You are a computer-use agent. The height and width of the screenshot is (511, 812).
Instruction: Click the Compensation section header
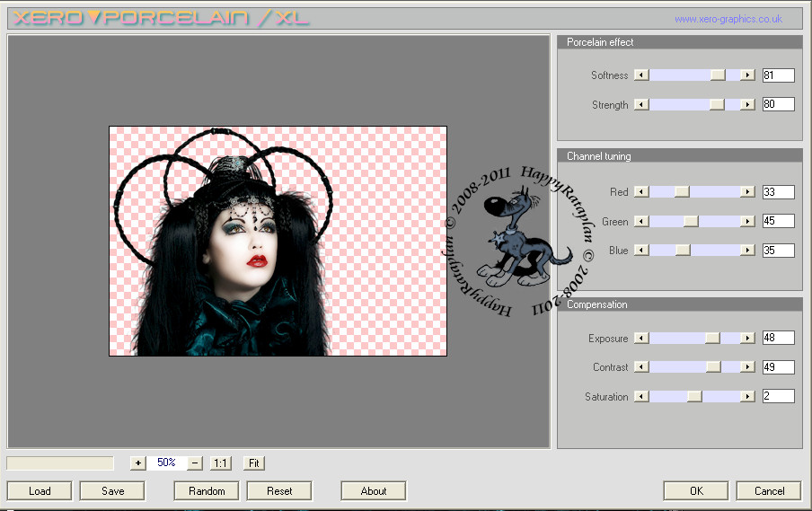click(x=679, y=304)
